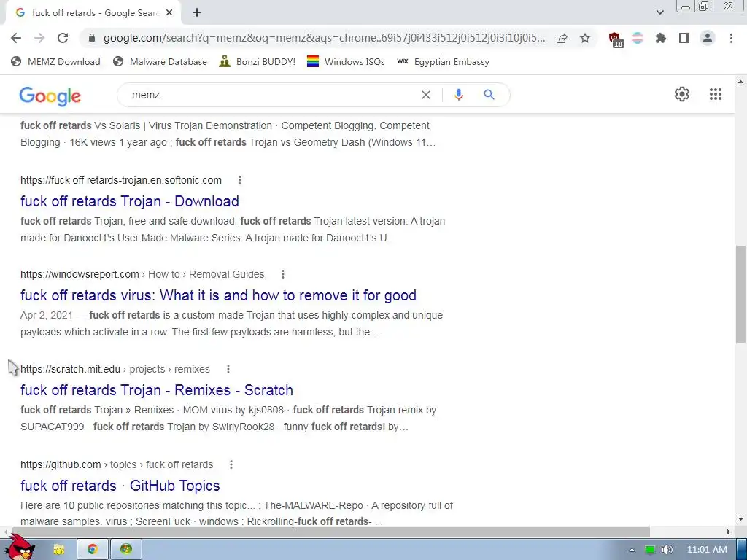
Task: Open the Trojan - Remixes - Scratch link
Action: pos(157,391)
